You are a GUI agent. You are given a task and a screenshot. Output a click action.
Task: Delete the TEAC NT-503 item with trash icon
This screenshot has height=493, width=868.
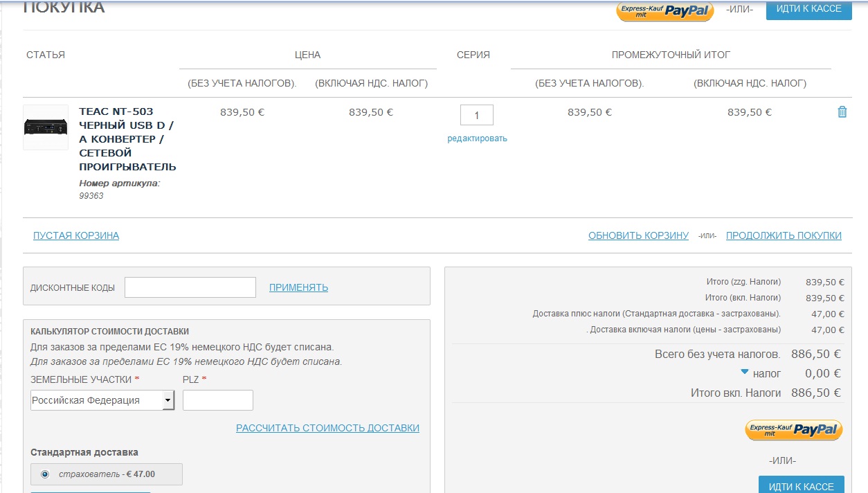tap(842, 112)
